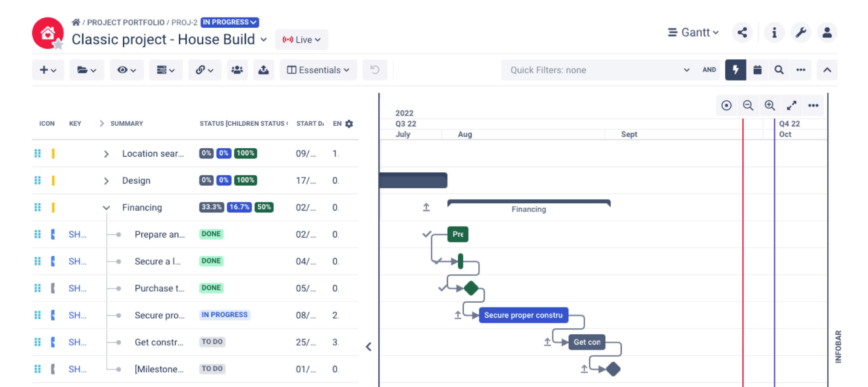Click PROJ-2 breadcrumb link

184,22
